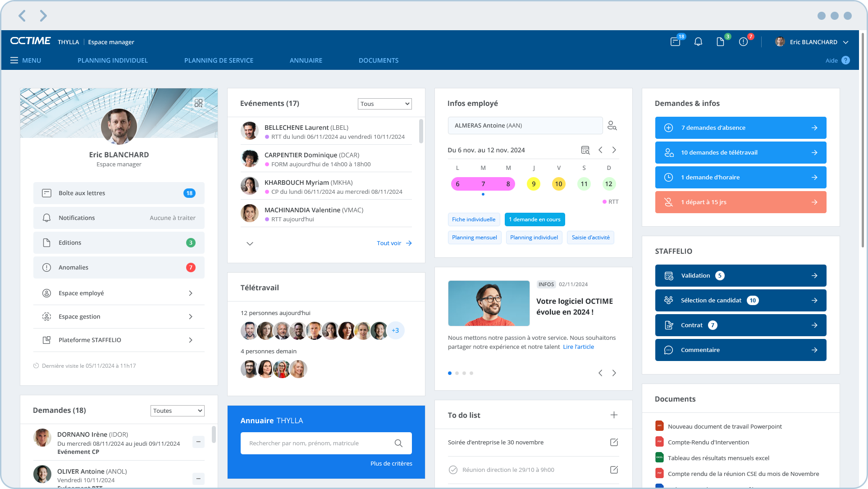Check the Réunion direction to-do item
Image resolution: width=868 pixels, height=489 pixels.
(453, 470)
